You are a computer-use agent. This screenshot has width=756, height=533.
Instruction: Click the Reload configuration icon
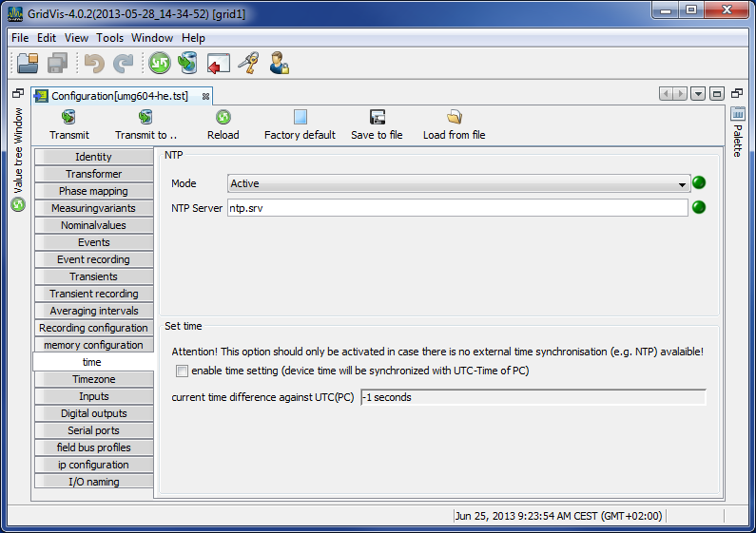click(223, 118)
